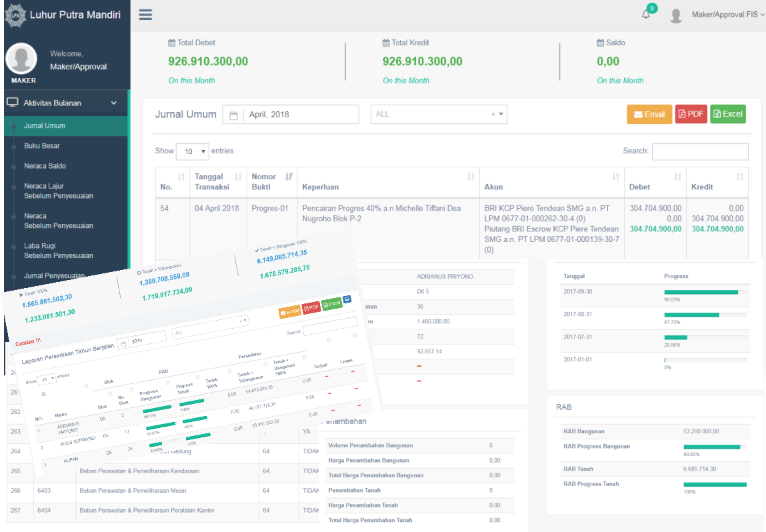766x532 pixels.
Task: Open the notification bell icon
Action: [x=645, y=15]
